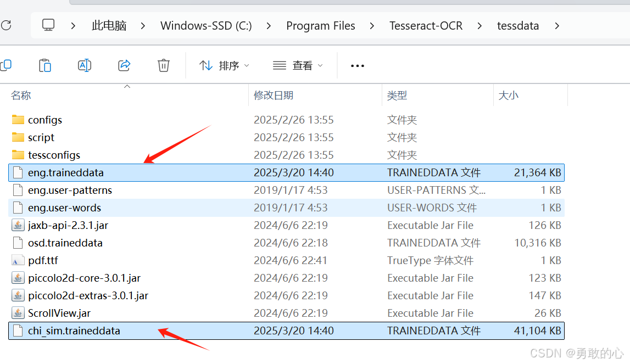Select the Rename icon
630x364 pixels.
[85, 65]
